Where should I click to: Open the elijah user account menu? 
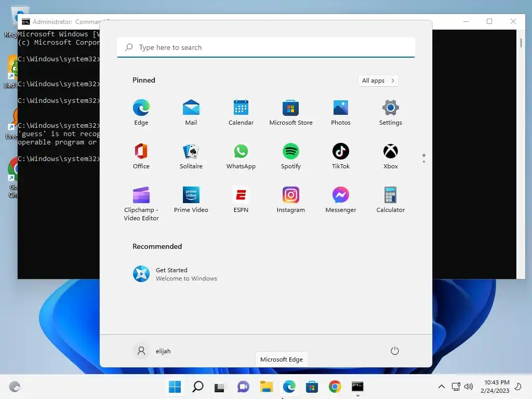point(152,351)
